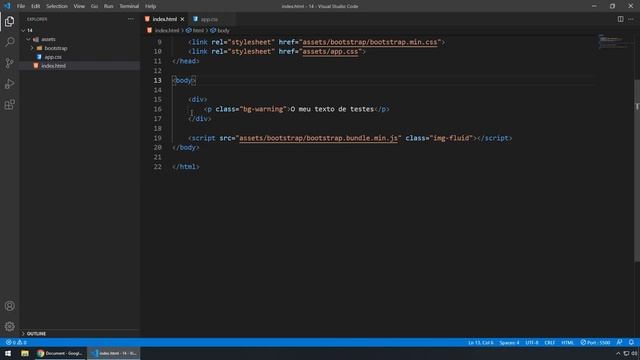Click the VS Code logo in title bar

click(7, 6)
